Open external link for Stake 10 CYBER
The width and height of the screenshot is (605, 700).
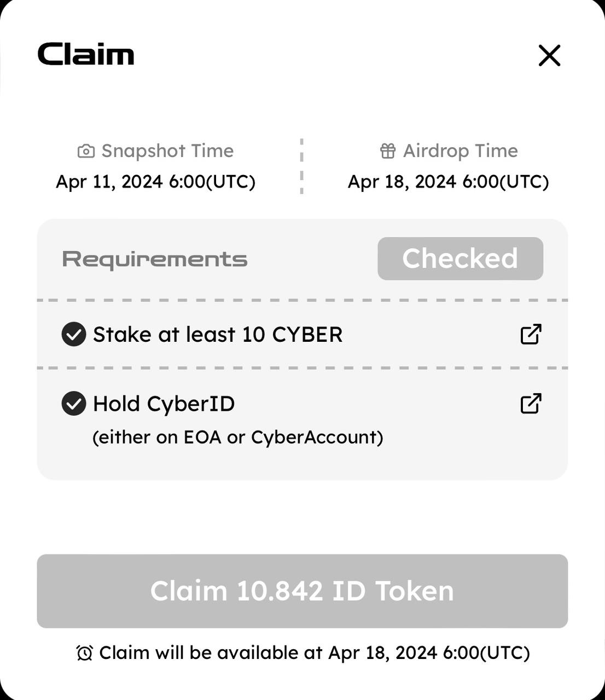pyautogui.click(x=531, y=334)
